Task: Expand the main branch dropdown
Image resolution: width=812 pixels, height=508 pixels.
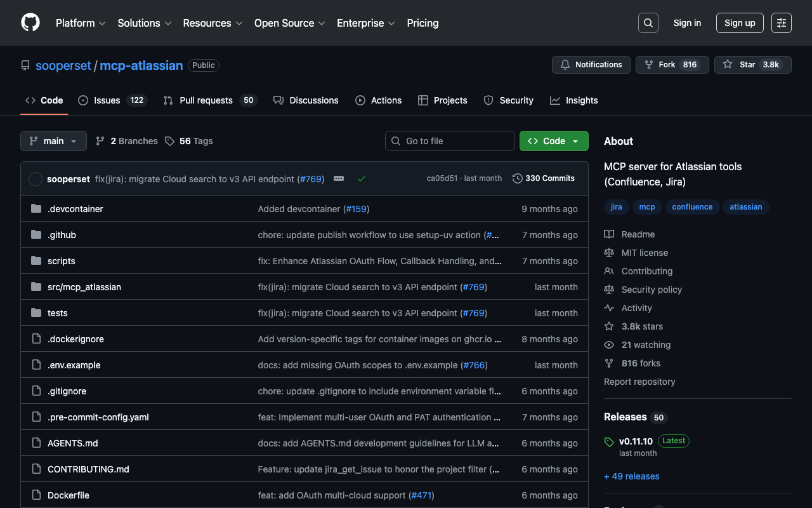Action: [x=53, y=141]
